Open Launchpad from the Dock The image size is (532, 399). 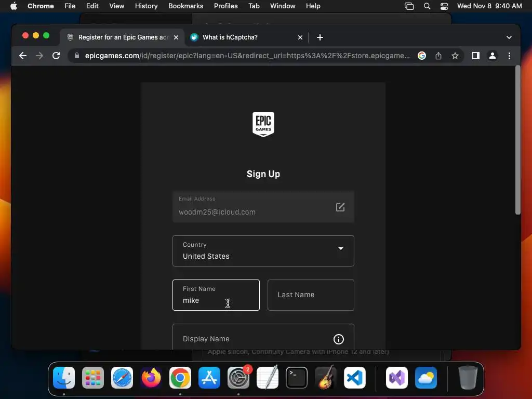pos(93,378)
